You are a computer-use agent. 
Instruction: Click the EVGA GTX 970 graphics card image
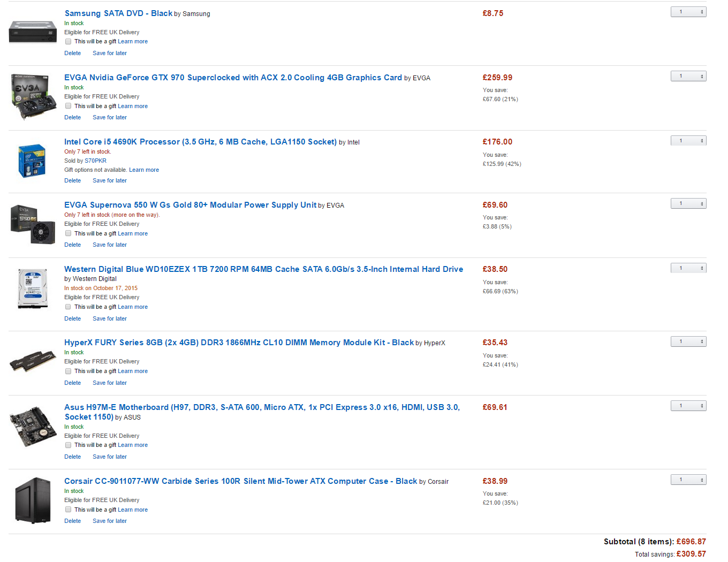click(34, 97)
